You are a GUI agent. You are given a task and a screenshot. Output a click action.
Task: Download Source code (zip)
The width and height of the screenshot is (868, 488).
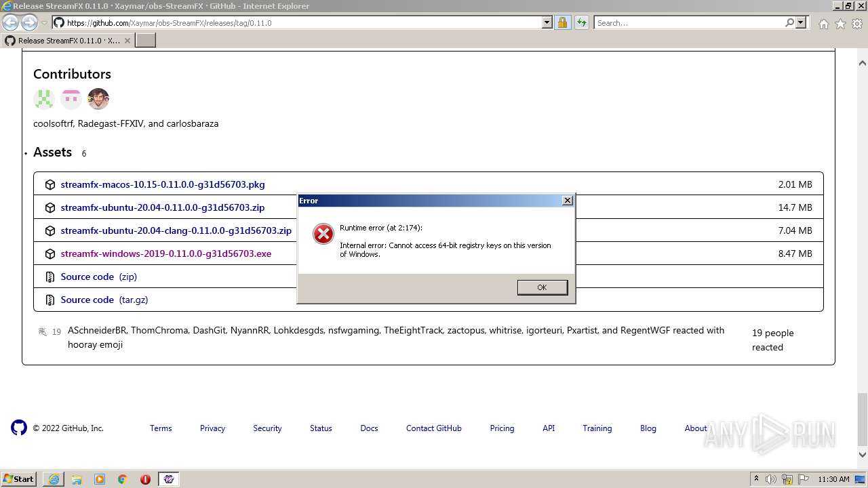coord(99,277)
